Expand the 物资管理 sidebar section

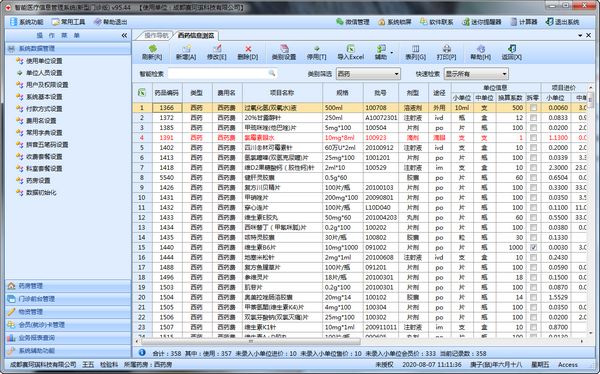point(68,312)
